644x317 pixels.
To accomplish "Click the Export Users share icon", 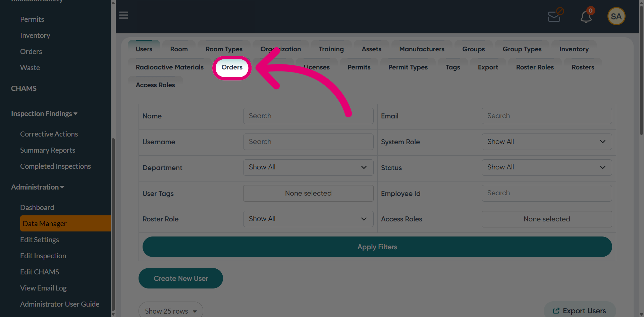I will pos(556,311).
